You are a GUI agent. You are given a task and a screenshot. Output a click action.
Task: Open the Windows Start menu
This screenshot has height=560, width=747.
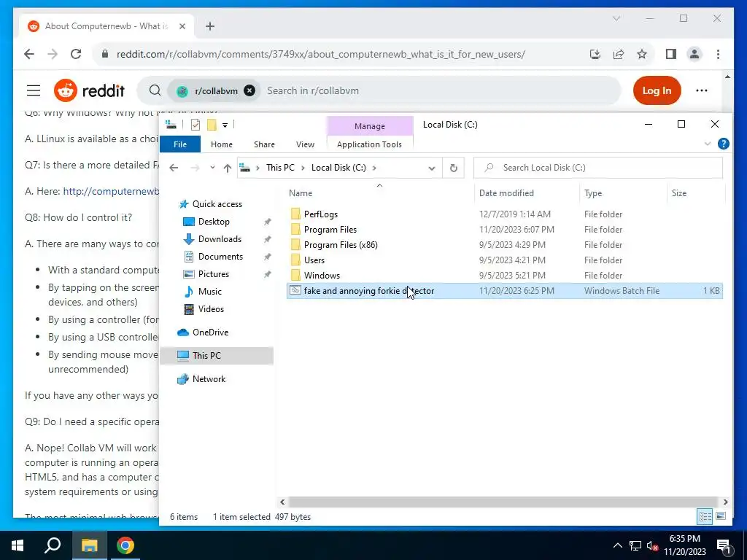(x=18, y=545)
